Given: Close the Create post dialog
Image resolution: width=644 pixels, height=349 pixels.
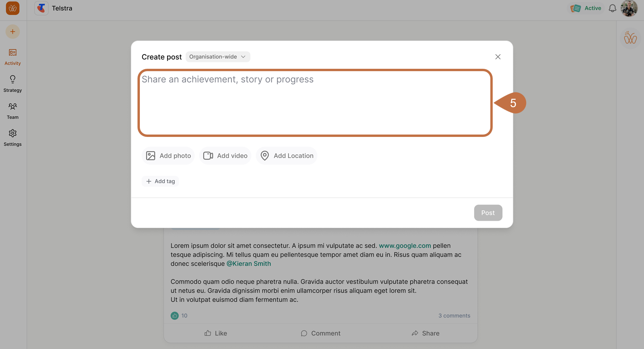Looking at the screenshot, I should pyautogui.click(x=498, y=57).
